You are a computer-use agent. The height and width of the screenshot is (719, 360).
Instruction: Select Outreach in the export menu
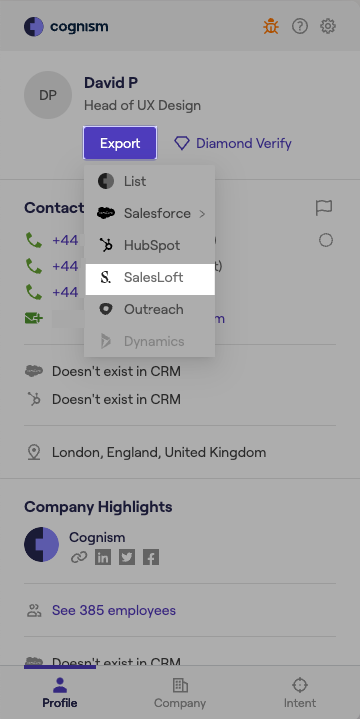150,310
